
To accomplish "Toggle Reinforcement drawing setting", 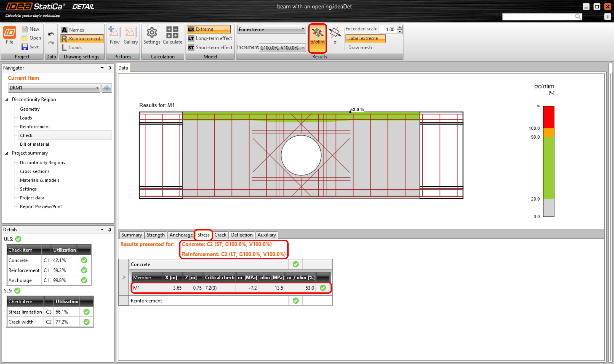I will tap(82, 39).
